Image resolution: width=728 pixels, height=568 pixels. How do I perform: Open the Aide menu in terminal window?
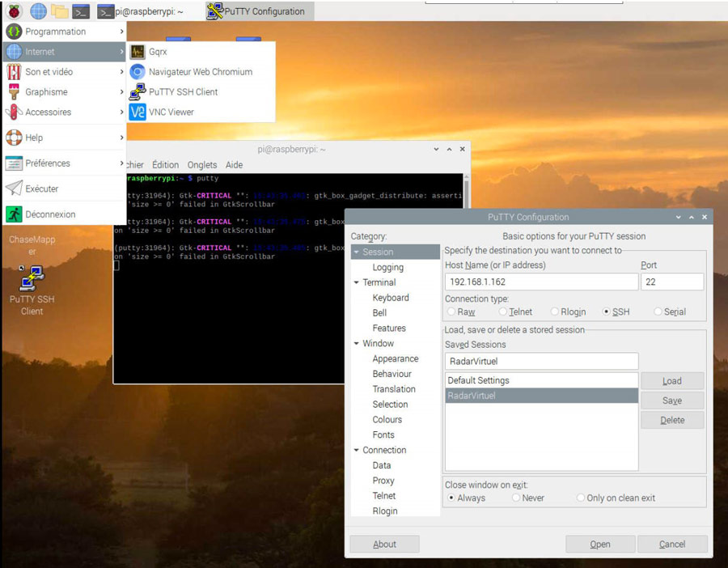[x=234, y=165]
